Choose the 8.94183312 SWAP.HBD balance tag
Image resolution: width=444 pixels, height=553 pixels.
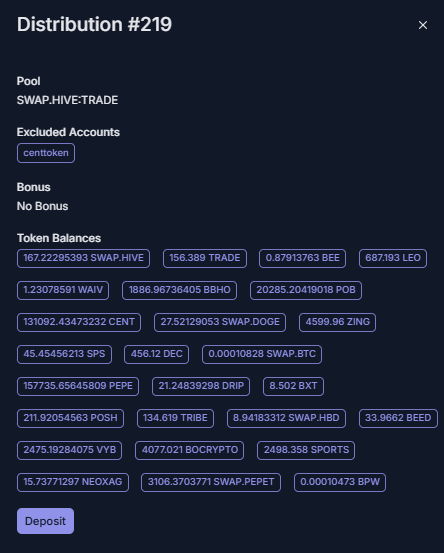click(286, 418)
